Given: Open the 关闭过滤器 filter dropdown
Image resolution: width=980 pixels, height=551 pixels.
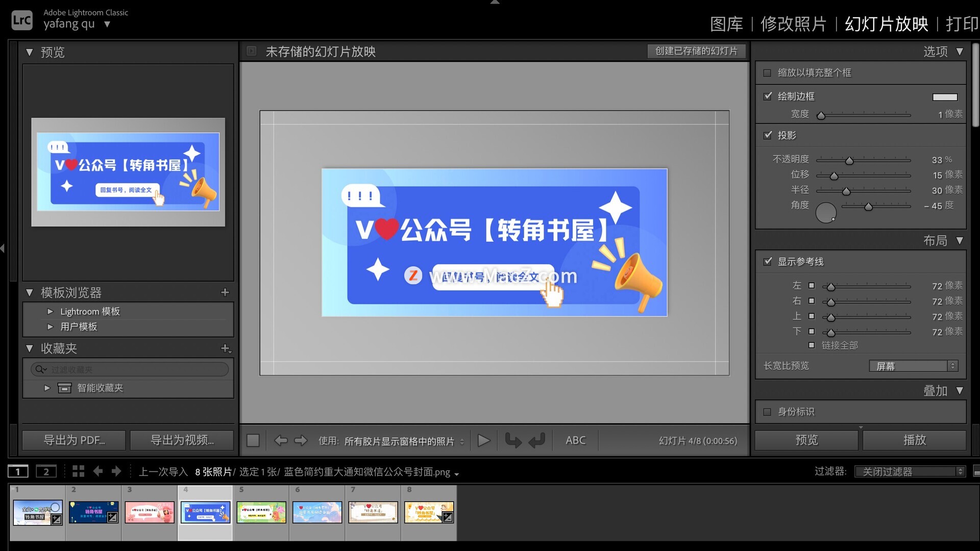Looking at the screenshot, I should 910,472.
